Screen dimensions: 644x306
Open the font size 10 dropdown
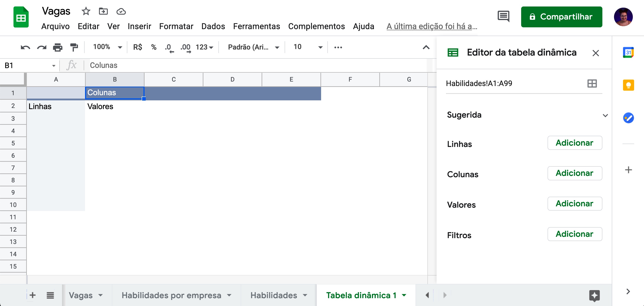(x=307, y=47)
